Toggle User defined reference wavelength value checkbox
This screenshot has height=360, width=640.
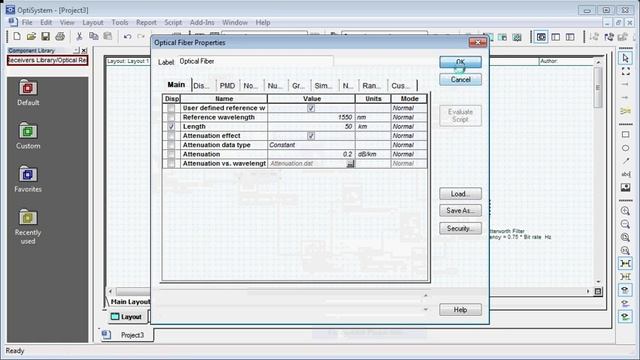coord(311,108)
